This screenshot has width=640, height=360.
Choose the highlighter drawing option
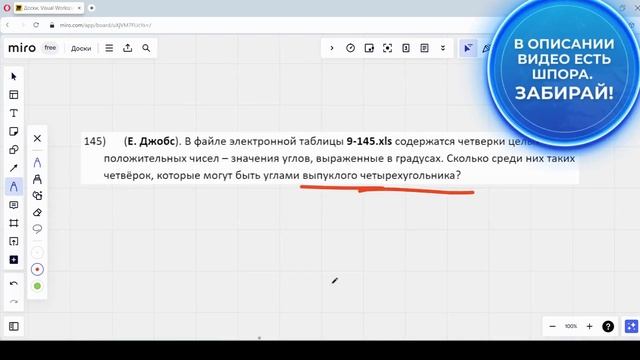pos(37,179)
